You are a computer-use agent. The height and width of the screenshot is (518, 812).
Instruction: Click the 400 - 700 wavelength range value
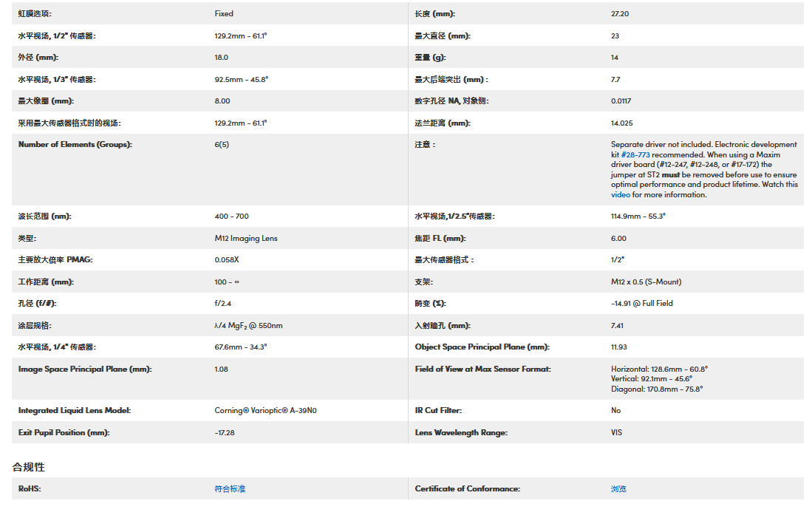[x=231, y=217]
